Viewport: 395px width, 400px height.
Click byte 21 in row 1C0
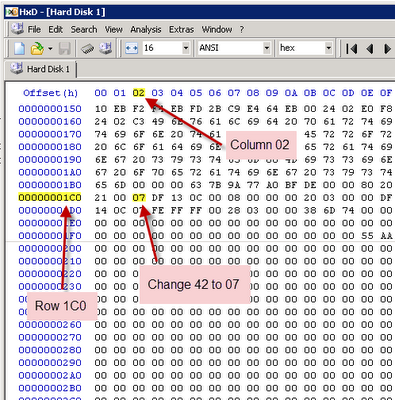coord(101,198)
